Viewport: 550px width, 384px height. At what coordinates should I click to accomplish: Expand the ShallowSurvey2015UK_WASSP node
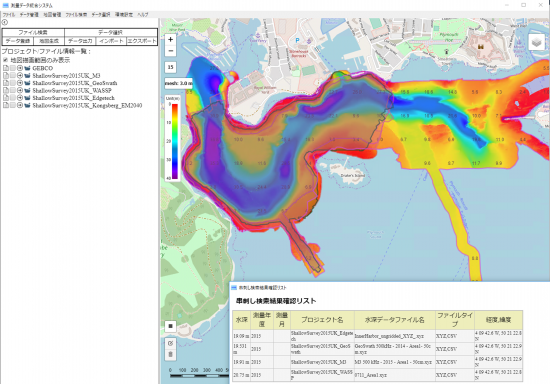click(x=20, y=90)
